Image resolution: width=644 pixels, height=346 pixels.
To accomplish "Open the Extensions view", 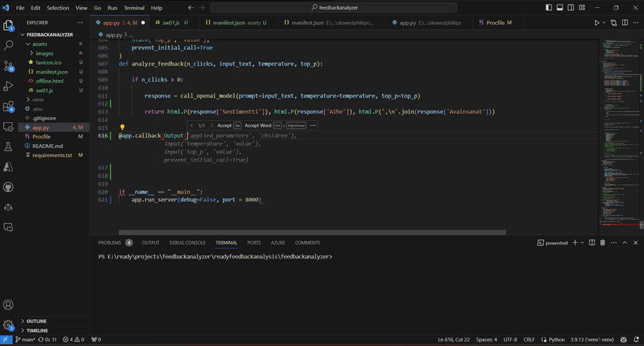I will click(8, 106).
